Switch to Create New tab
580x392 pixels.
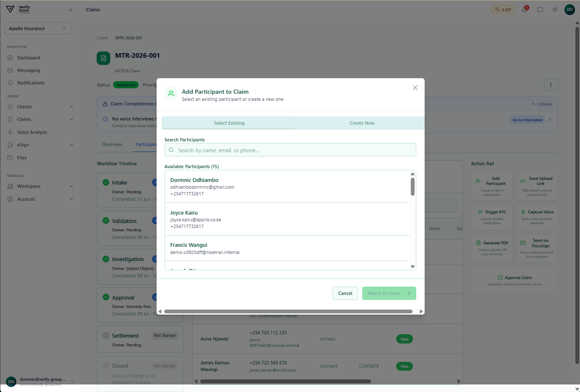click(362, 123)
